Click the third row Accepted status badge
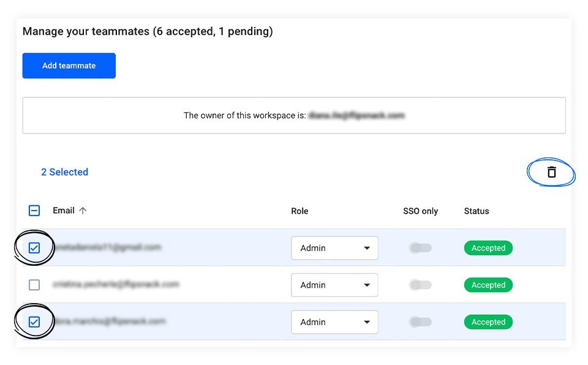This screenshot has width=588, height=365. pos(488,322)
